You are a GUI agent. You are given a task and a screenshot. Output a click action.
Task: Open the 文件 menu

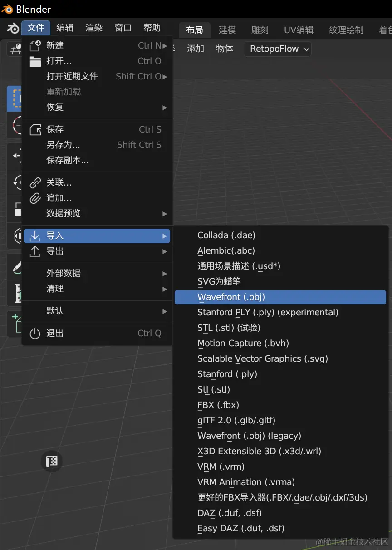click(x=36, y=28)
